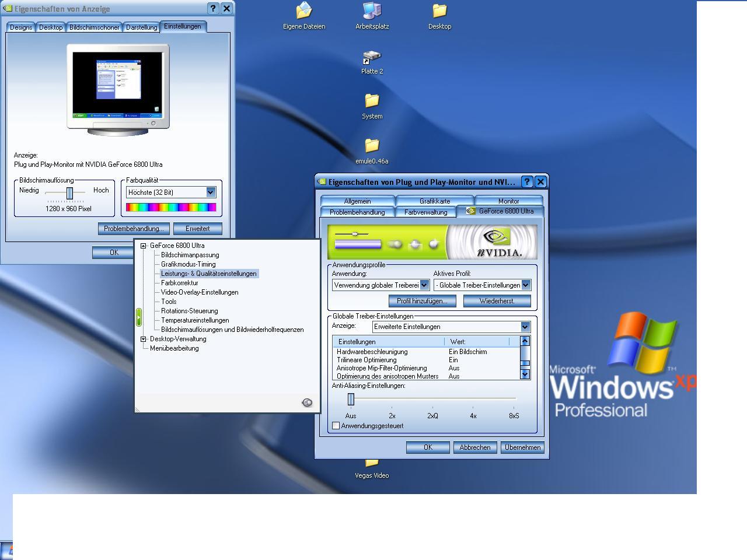The height and width of the screenshot is (560, 747).
Task: Select the Hardwarebeschleunigung settings row
Action: pyautogui.click(x=426, y=352)
